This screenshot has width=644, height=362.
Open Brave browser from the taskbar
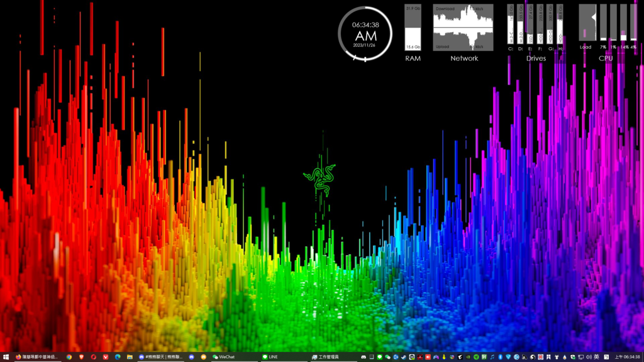pyautogui.click(x=81, y=357)
